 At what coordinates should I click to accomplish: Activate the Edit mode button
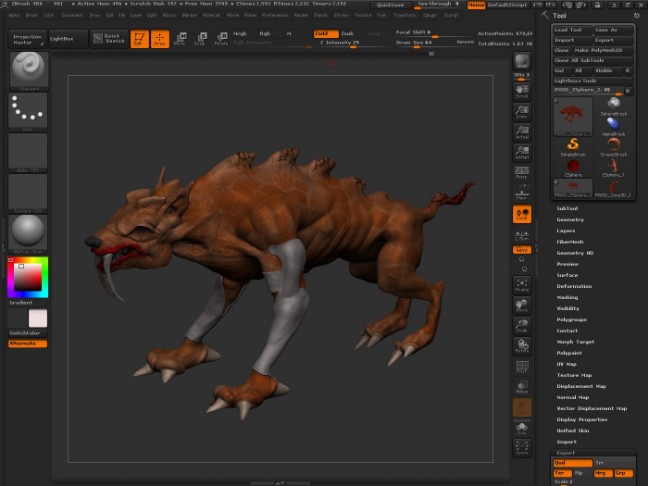click(x=140, y=39)
